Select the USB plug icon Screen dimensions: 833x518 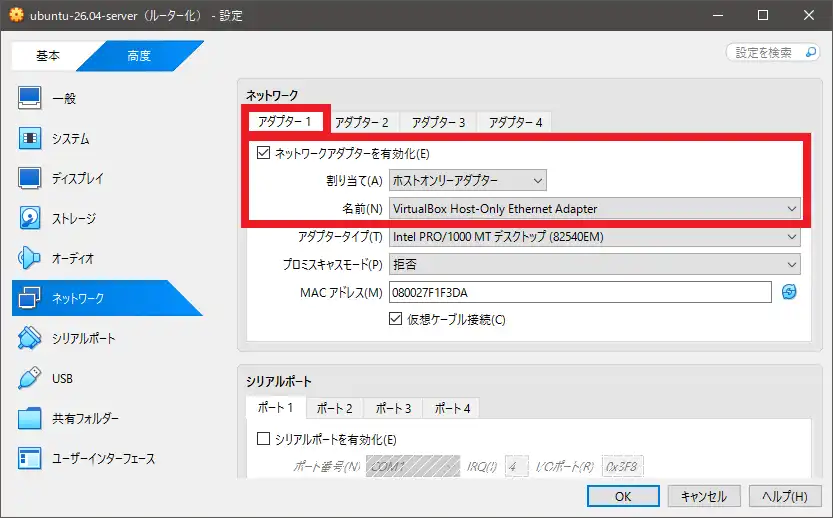(29, 378)
